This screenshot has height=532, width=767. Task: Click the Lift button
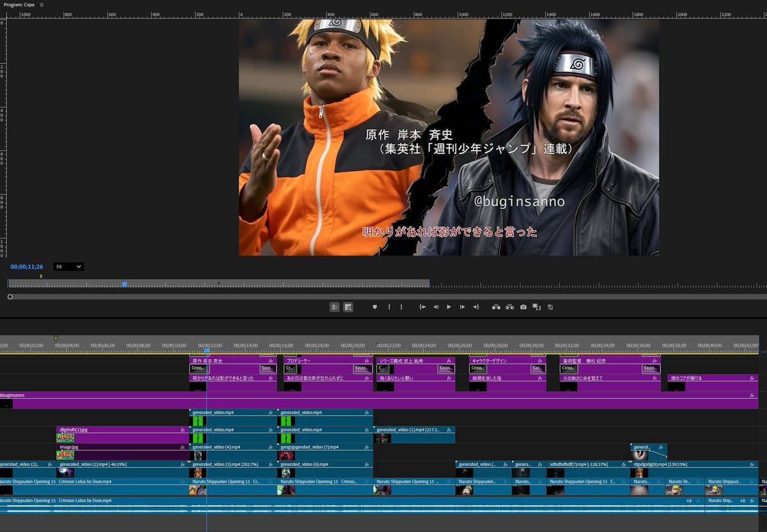(x=496, y=307)
